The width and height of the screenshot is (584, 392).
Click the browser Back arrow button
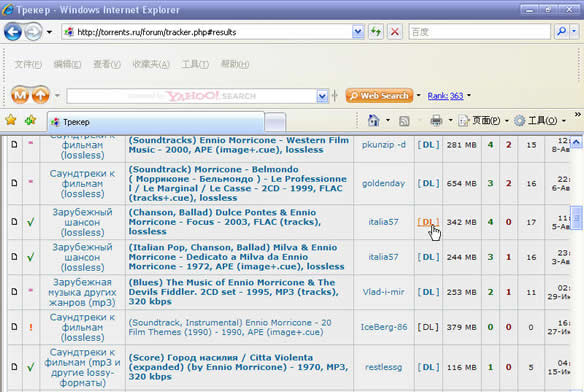coord(13,32)
